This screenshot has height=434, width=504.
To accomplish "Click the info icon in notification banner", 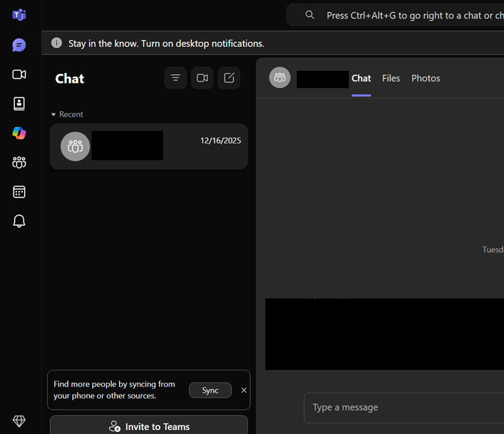I will coord(57,43).
